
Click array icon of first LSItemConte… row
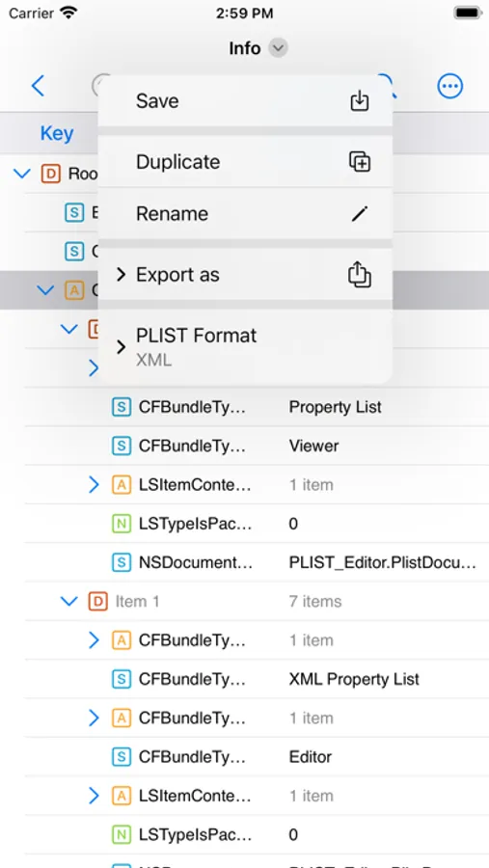pyautogui.click(x=122, y=484)
